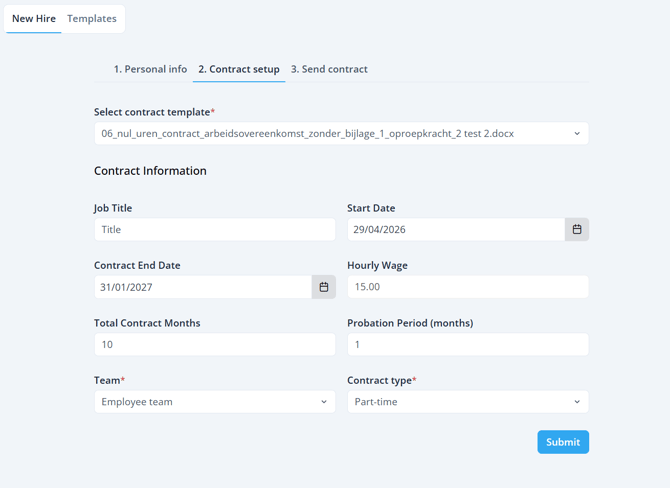Switch to the New Hire tab
This screenshot has width=670, height=488.
point(34,19)
